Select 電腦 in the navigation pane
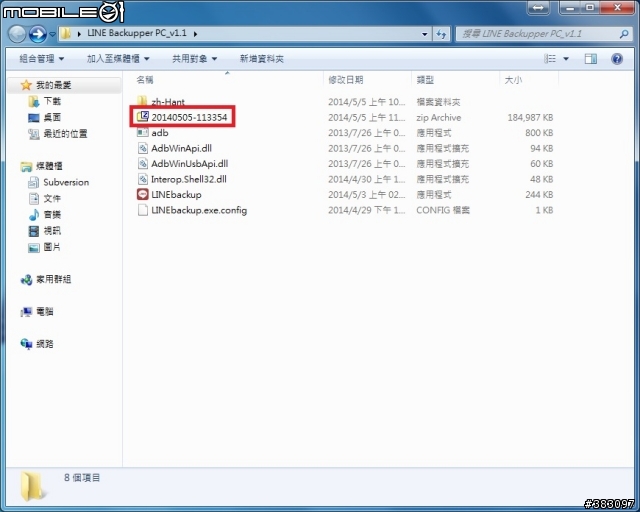 [37, 312]
